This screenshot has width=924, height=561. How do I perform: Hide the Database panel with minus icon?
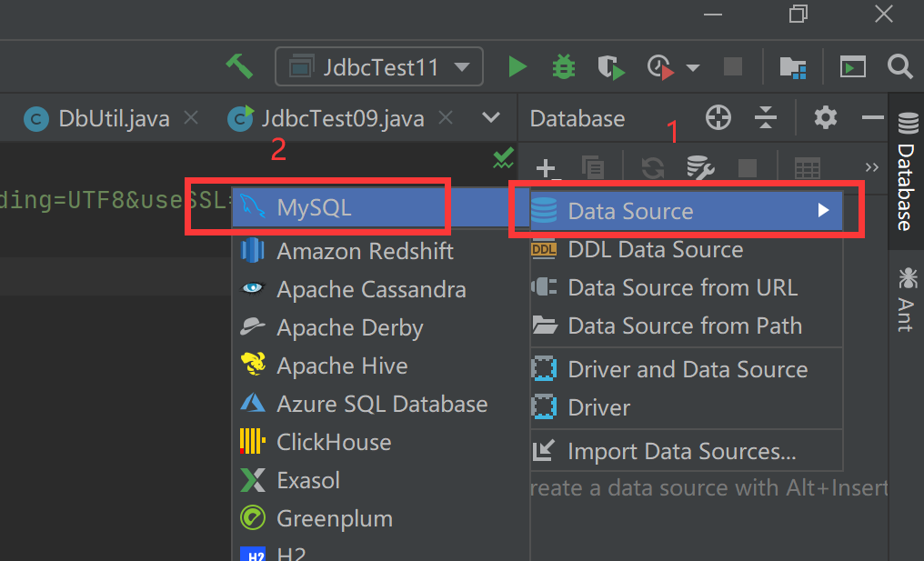coord(873,117)
